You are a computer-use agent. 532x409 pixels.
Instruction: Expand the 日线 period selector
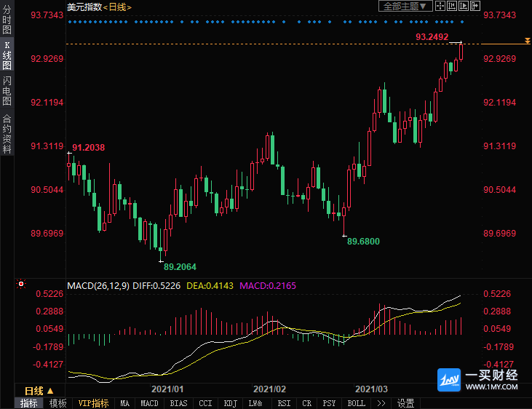tap(39, 391)
